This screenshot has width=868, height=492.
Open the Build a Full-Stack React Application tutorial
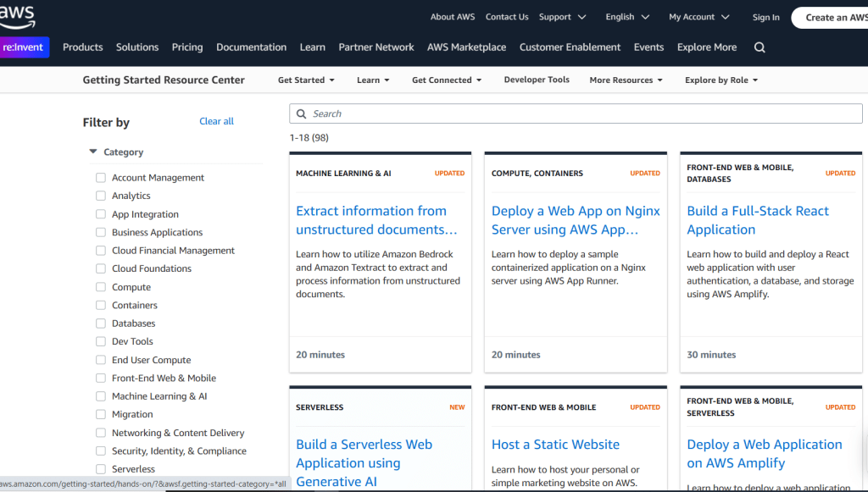tap(758, 220)
